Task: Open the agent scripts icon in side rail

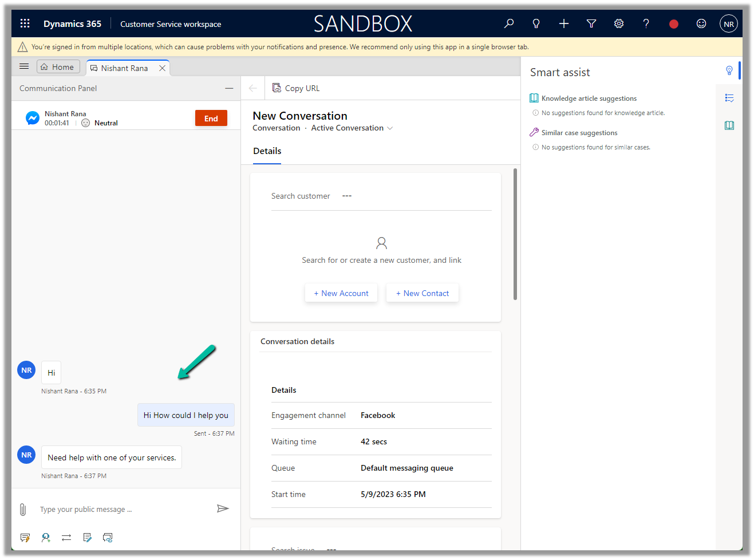Action: tap(729, 98)
